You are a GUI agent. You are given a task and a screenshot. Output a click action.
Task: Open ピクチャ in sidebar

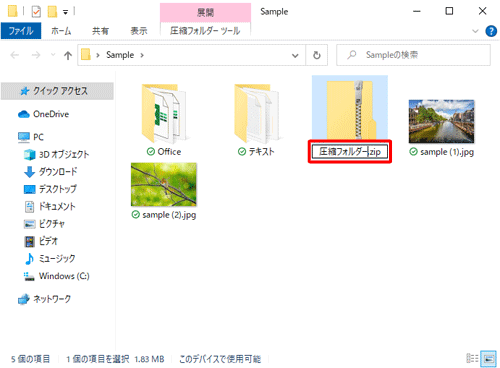coord(51,224)
